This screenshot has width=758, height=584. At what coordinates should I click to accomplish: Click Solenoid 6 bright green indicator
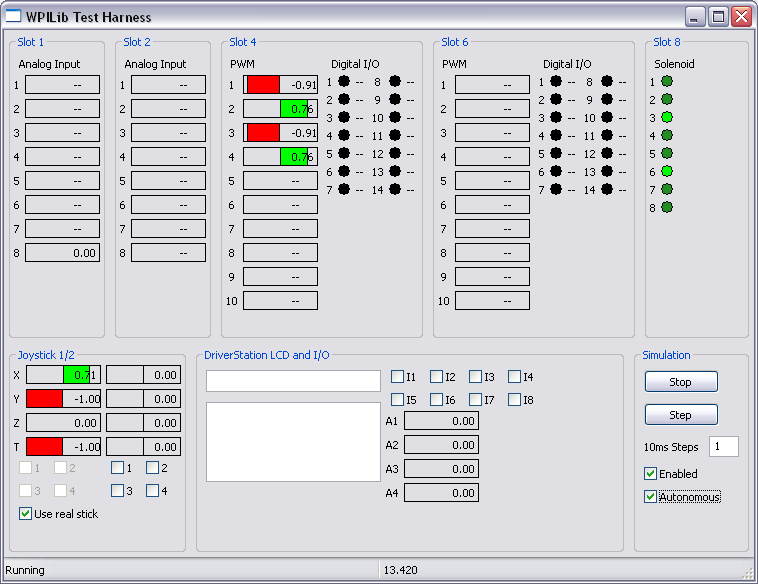pos(667,171)
